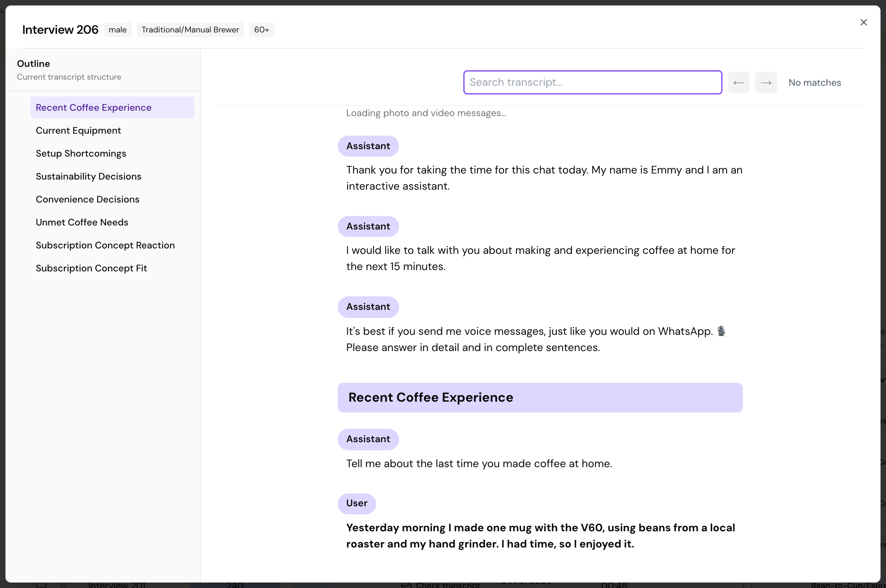
Task: Jump to Current Equipment section
Action: (112, 131)
